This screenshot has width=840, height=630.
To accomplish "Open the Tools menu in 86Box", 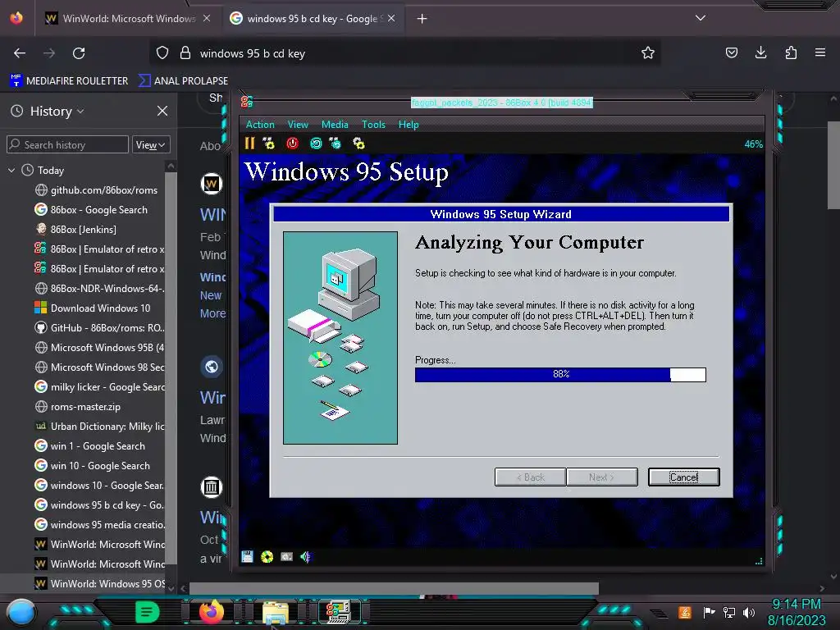I will coord(373,125).
